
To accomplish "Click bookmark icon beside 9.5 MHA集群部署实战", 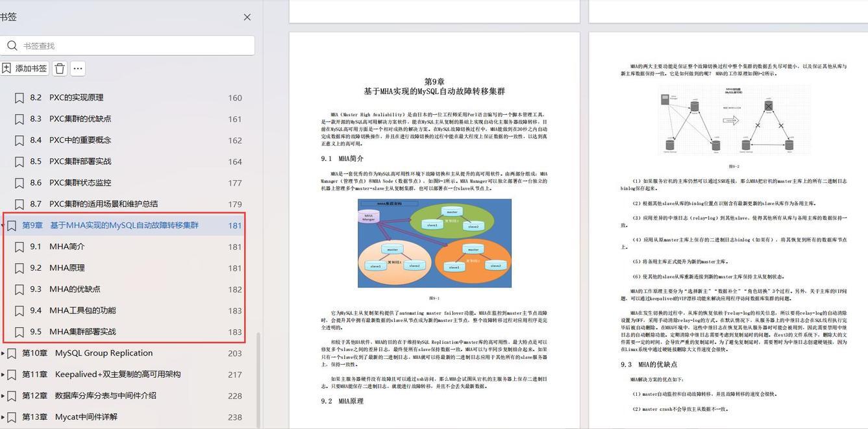I will click(x=19, y=332).
